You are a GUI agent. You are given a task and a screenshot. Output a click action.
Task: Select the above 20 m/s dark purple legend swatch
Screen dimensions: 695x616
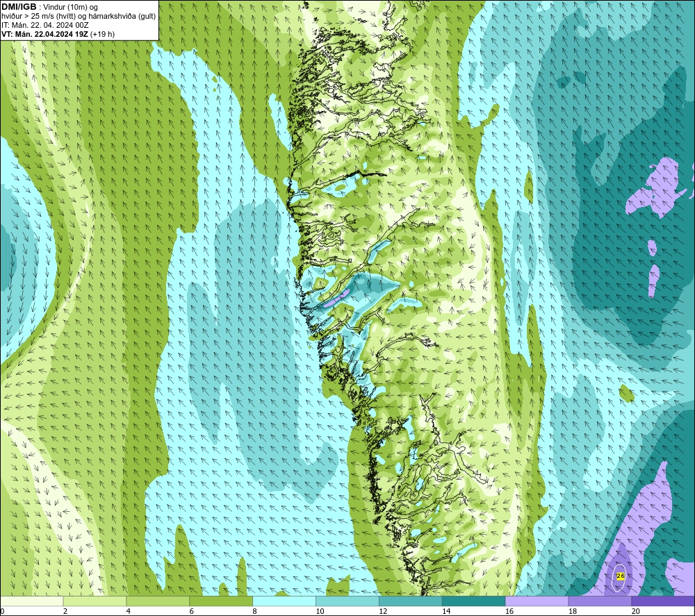pyautogui.click(x=663, y=601)
